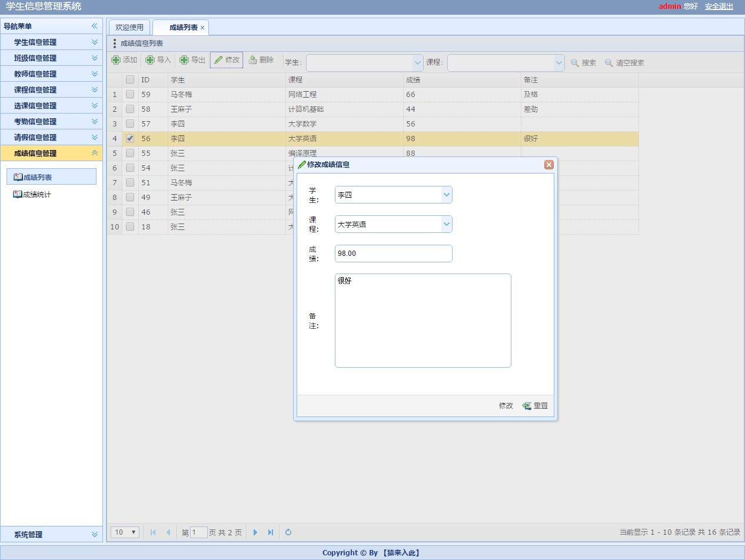Check the checkbox for row ID 59

click(x=130, y=94)
